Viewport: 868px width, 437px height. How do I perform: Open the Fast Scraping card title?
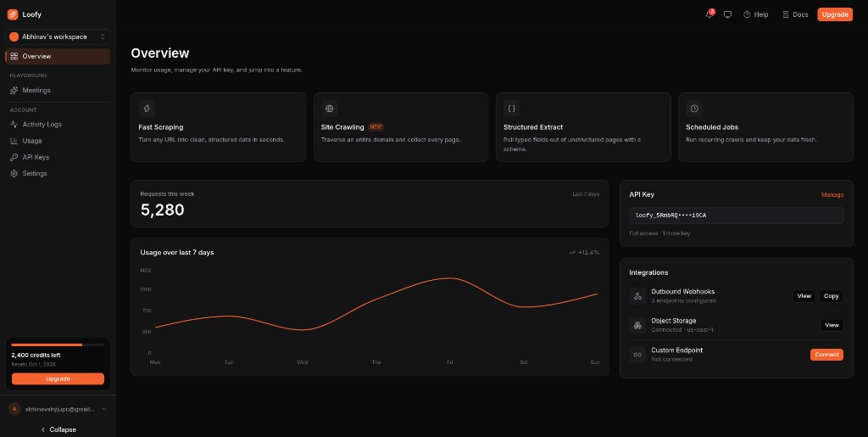pos(160,126)
